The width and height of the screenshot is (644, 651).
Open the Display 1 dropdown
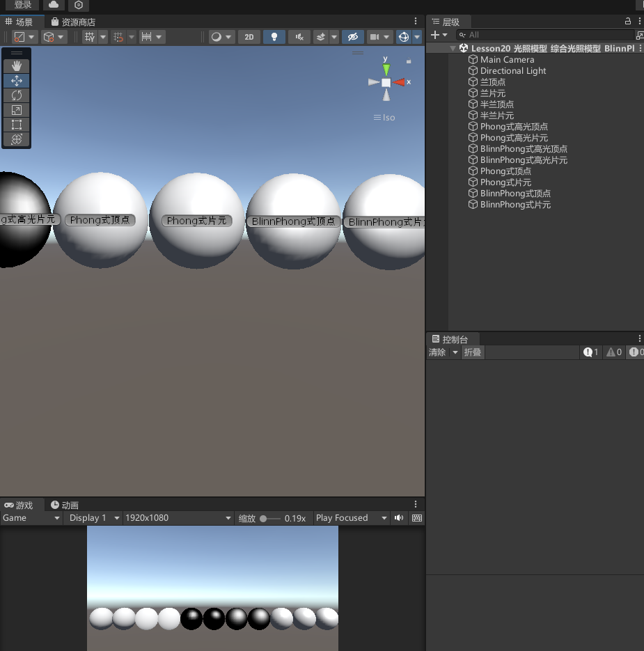pyautogui.click(x=94, y=518)
